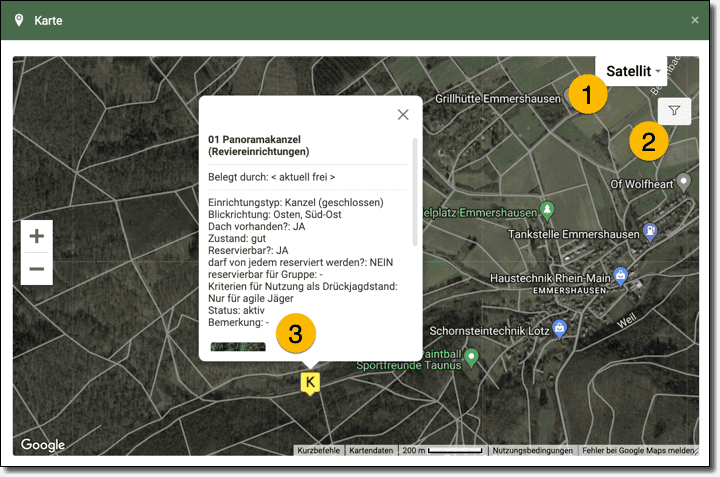
Task: Close the Panoramakanzel info popup
Action: [x=403, y=115]
